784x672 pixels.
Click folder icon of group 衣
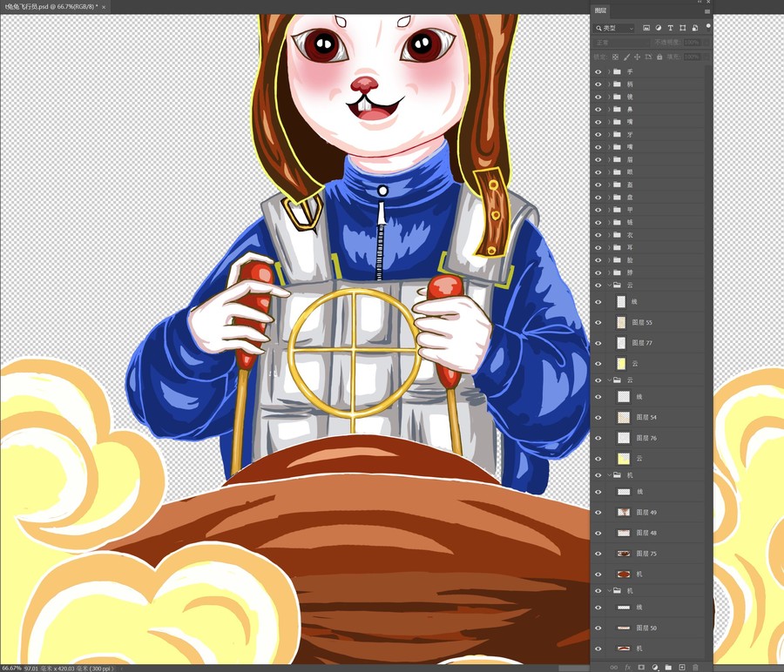tap(617, 235)
